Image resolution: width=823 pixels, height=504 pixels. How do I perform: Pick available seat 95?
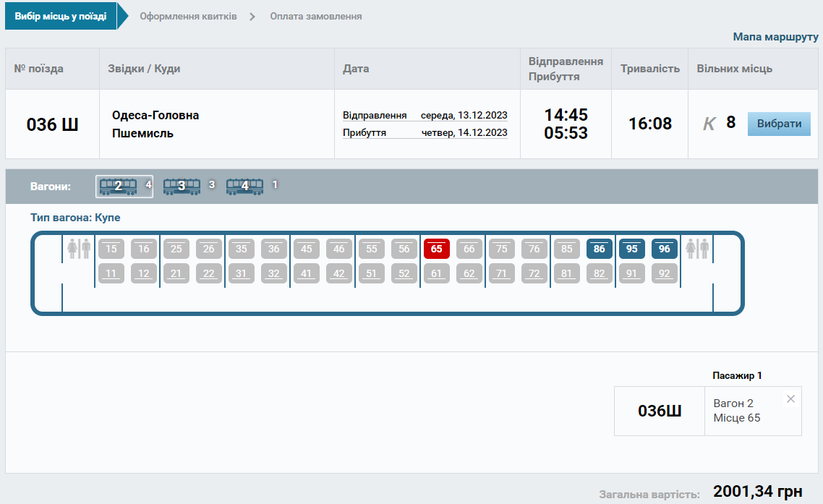(x=632, y=249)
